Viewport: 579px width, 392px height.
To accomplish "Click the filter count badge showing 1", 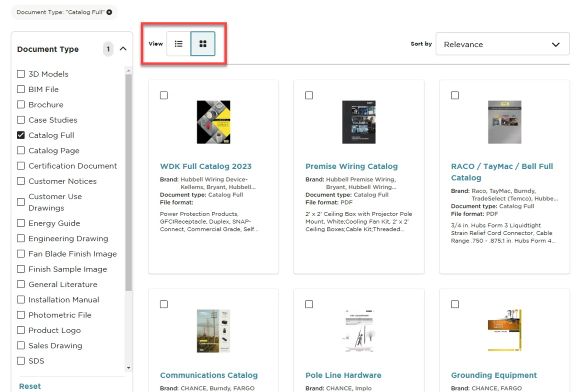I will tap(108, 49).
